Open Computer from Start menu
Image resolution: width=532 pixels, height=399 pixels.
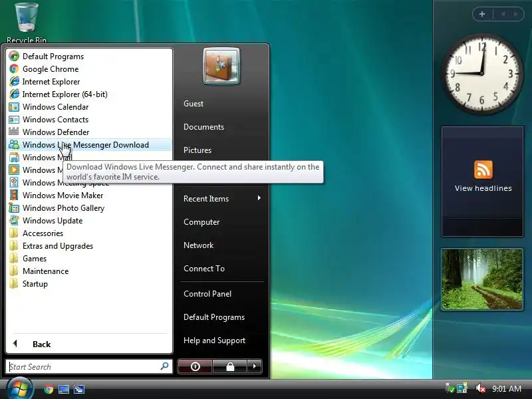coord(201,222)
